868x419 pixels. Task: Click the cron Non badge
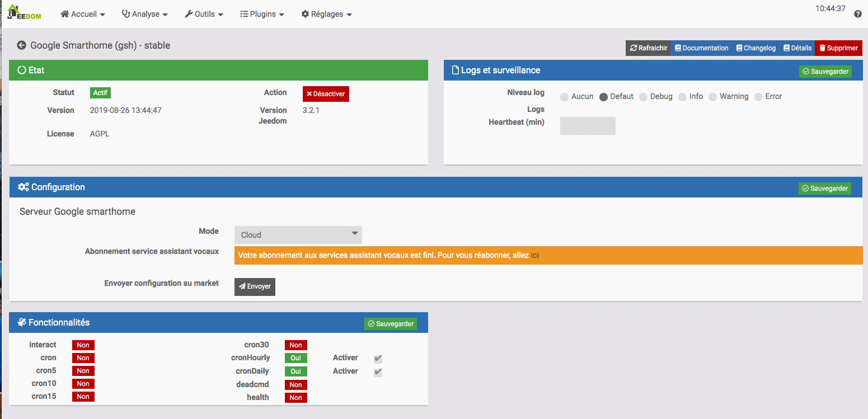[83, 358]
